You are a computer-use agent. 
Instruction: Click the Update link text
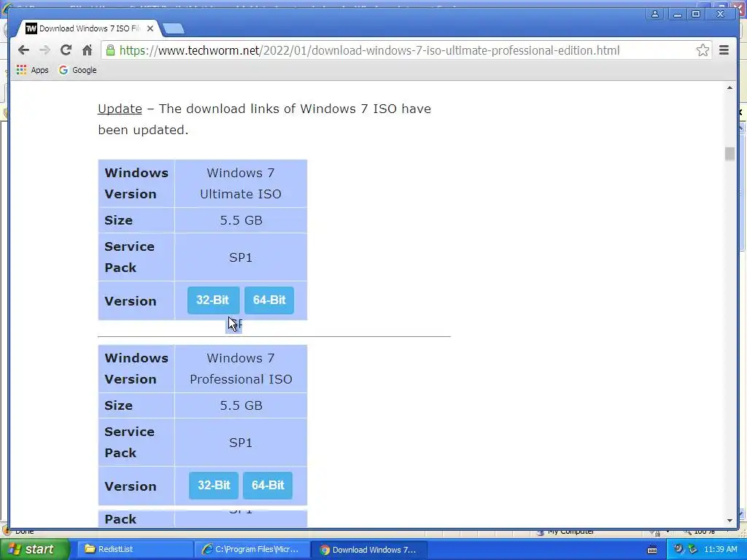(120, 109)
